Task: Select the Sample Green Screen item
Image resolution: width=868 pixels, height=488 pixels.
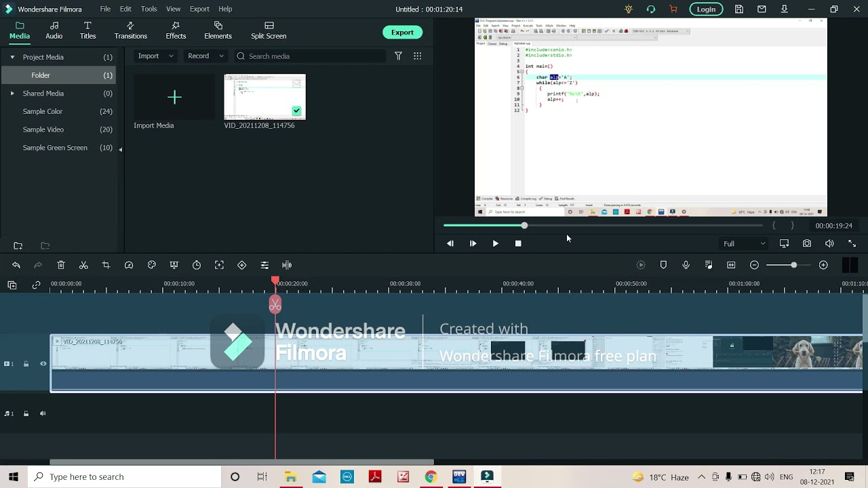Action: pos(55,148)
